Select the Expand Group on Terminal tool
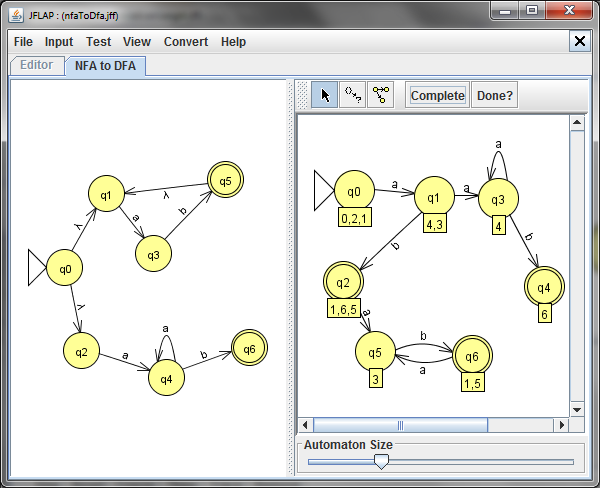Image resolution: width=600 pixels, height=488 pixels. pos(352,95)
